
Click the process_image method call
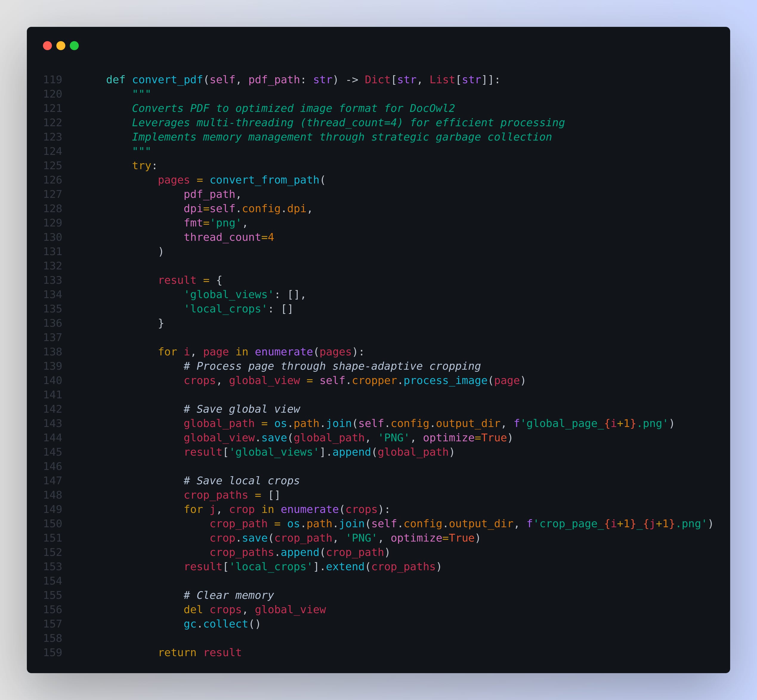coord(445,380)
